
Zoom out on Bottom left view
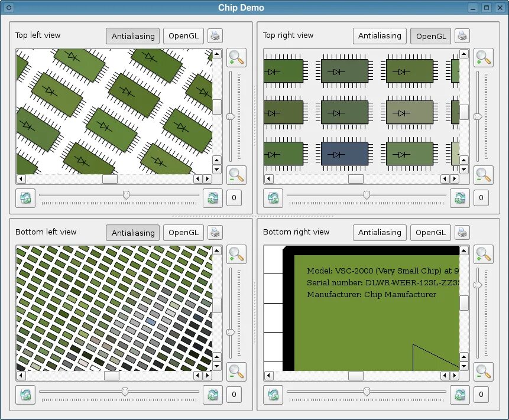pos(236,372)
